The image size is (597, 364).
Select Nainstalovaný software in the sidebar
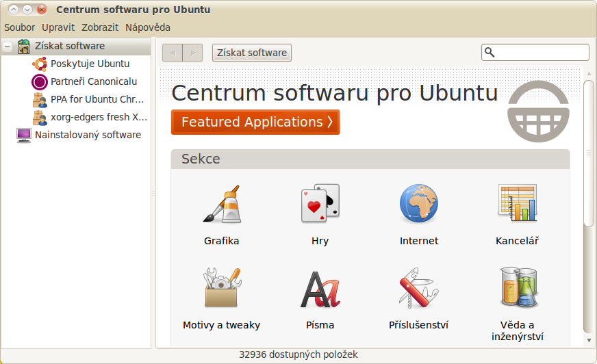pos(88,135)
